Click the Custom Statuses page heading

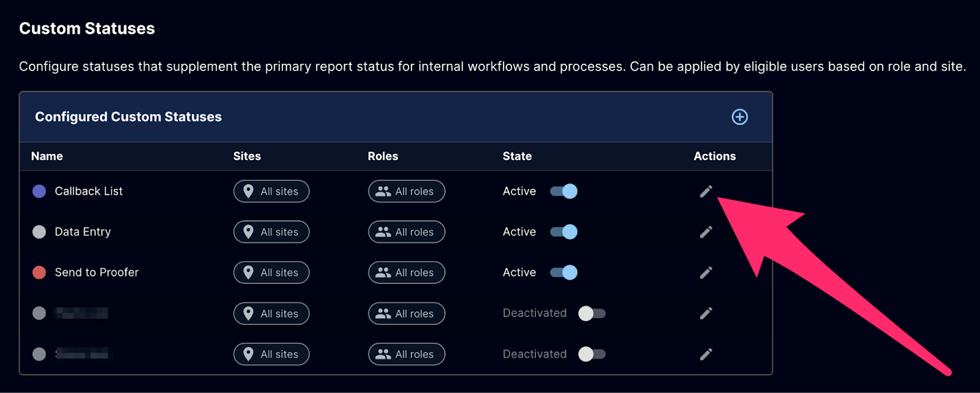click(87, 29)
